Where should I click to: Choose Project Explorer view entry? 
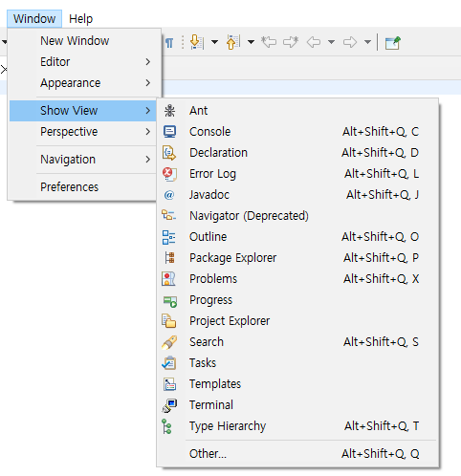[x=298, y=321]
